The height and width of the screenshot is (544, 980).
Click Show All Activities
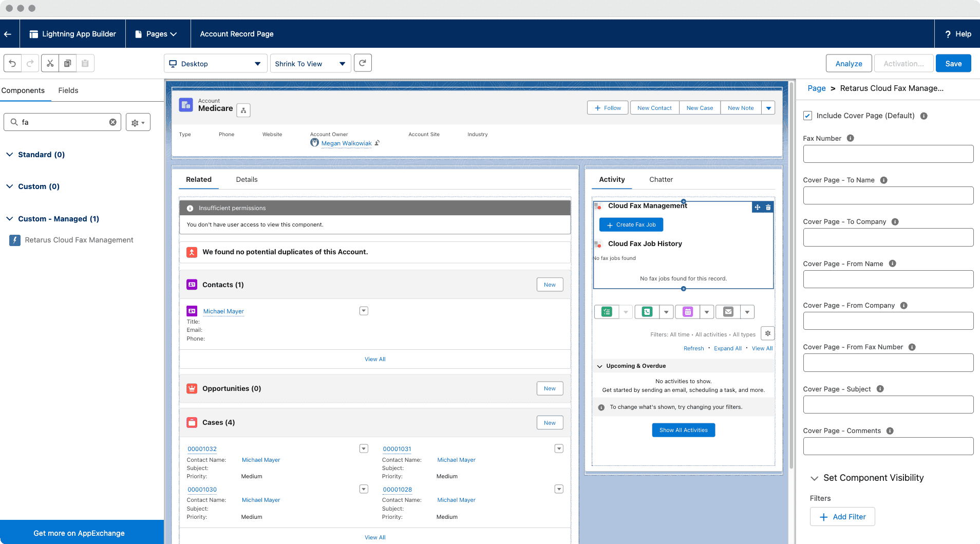[684, 430]
